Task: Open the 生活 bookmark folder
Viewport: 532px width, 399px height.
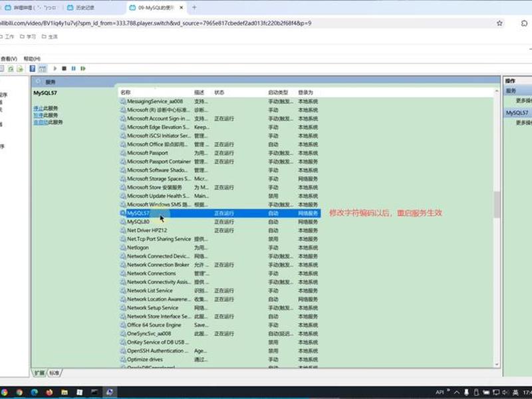Action: (49, 37)
